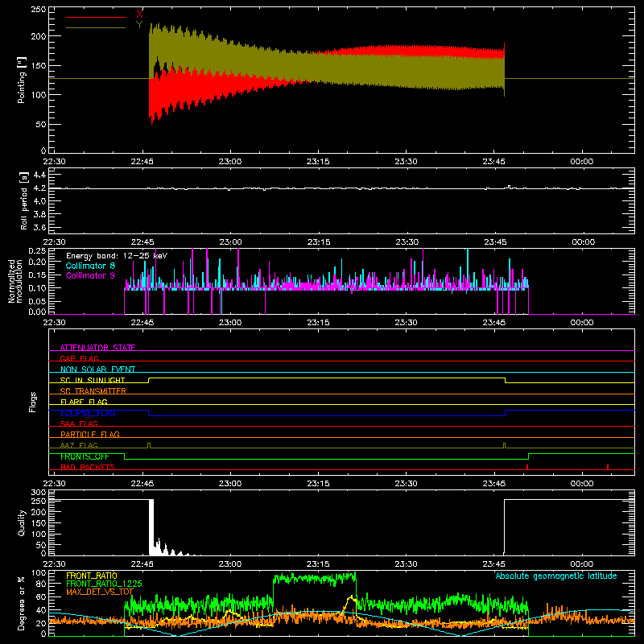
Task: Click the green FRONT_RATIO_1225 legend label
Action: (104, 584)
